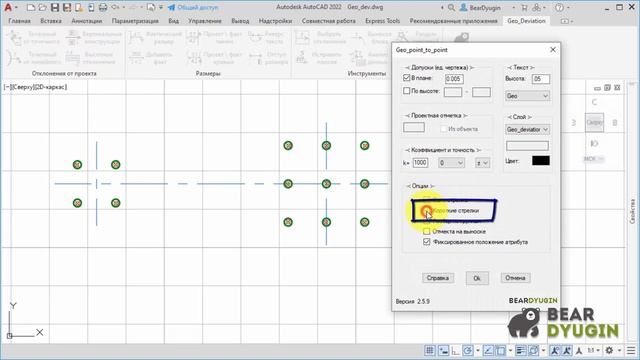
Task: Toggle the first annotation visibility icon
Action: pyautogui.click(x=555, y=350)
